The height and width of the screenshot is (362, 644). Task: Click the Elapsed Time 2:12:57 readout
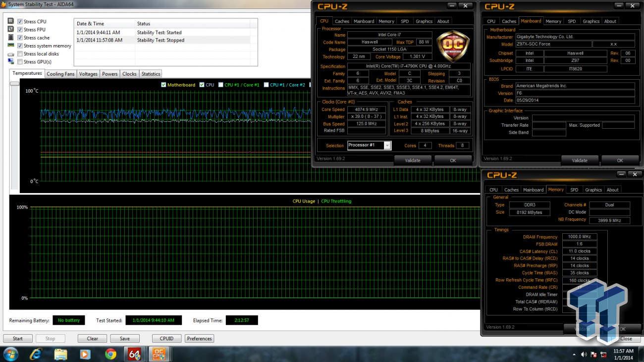[x=242, y=320]
